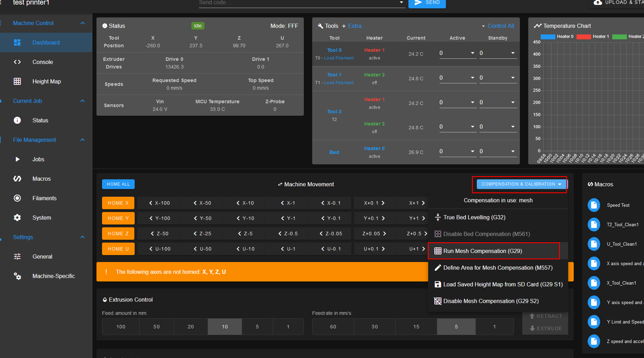The height and width of the screenshot is (358, 644).
Task: Click the True Bed Levelling icon
Action: click(x=437, y=217)
